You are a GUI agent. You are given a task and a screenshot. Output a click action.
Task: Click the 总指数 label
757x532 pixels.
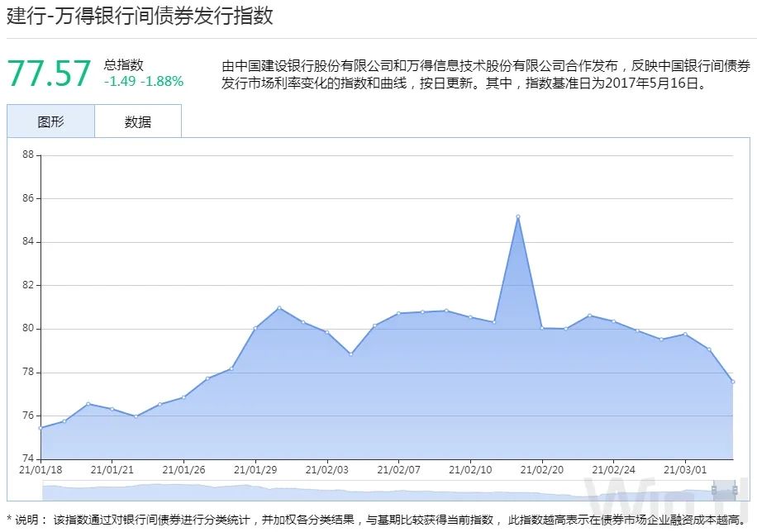pos(124,64)
